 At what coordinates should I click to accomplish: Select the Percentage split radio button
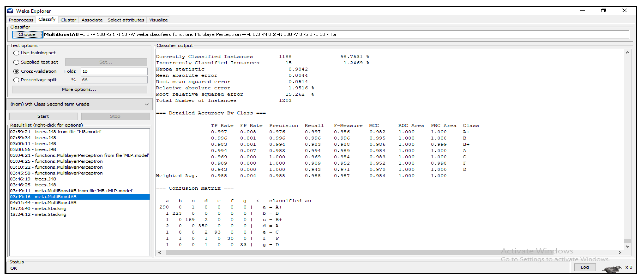point(16,80)
